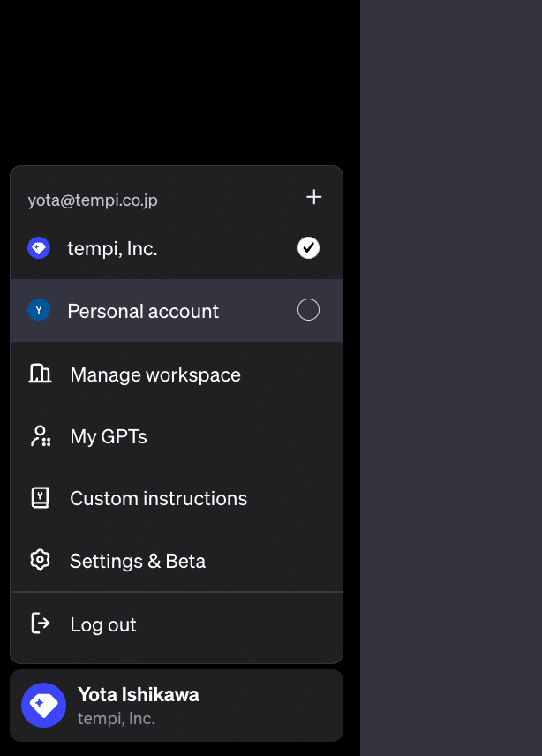Click the Log out arrow icon
Screen dimensions: 542x756
pyautogui.click(x=40, y=624)
